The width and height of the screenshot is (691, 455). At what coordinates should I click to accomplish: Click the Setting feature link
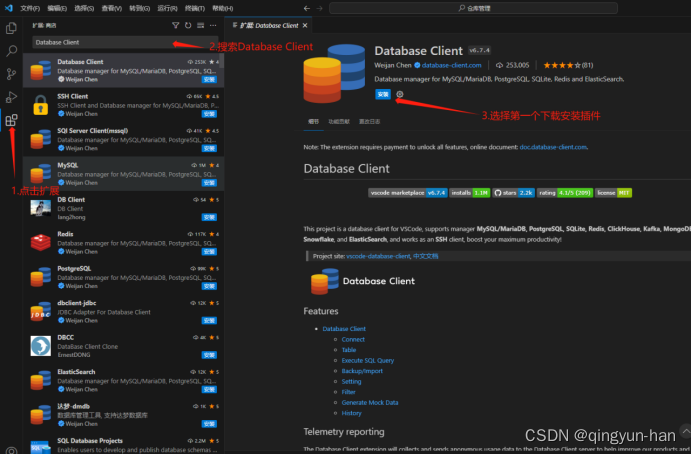click(351, 382)
